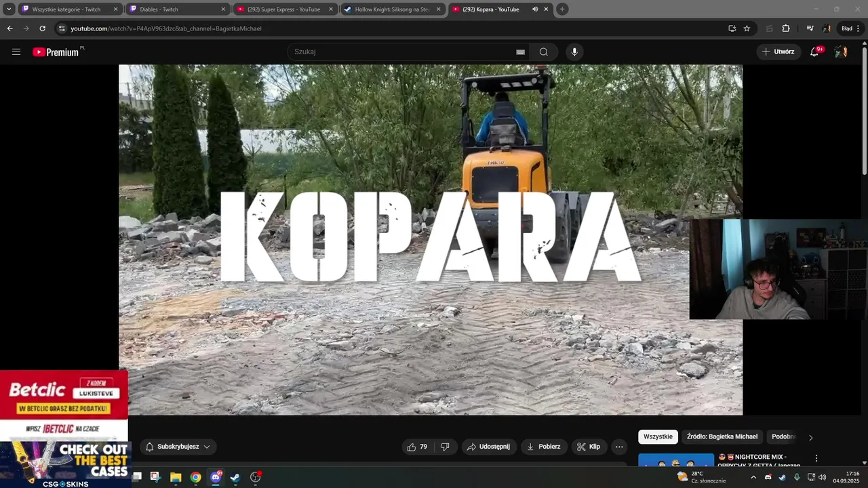Open the more actions three-dot menu

(x=618, y=447)
